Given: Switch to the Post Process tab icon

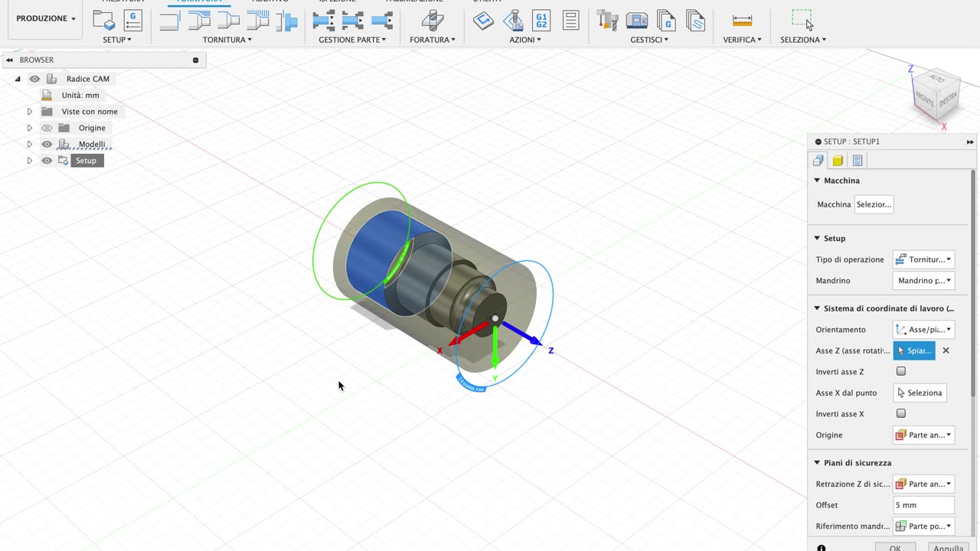Looking at the screenshot, I should [x=857, y=161].
